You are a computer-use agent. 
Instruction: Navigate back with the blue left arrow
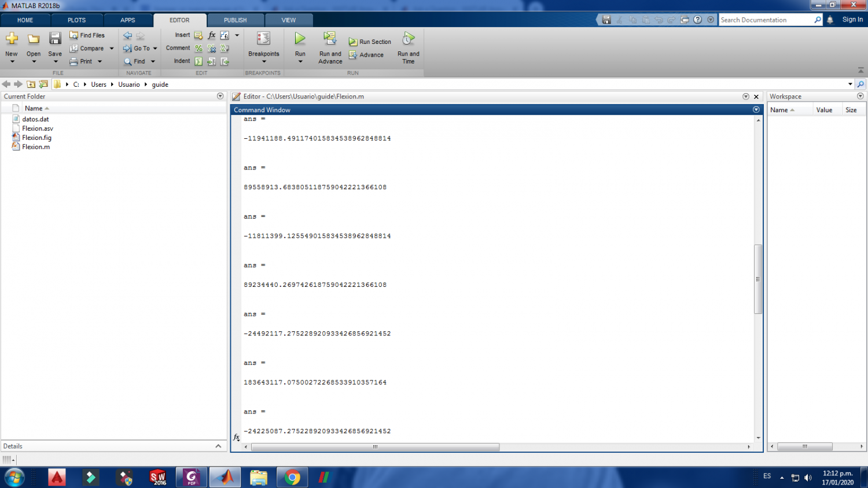click(x=127, y=35)
